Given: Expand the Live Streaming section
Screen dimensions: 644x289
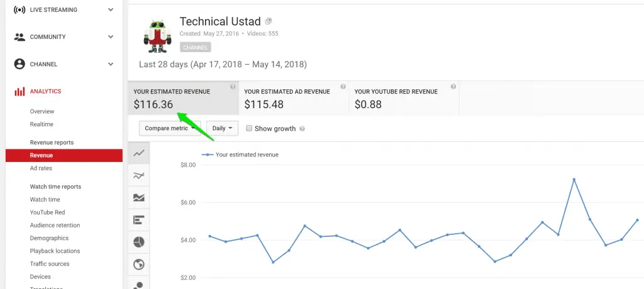Looking at the screenshot, I should tap(111, 10).
